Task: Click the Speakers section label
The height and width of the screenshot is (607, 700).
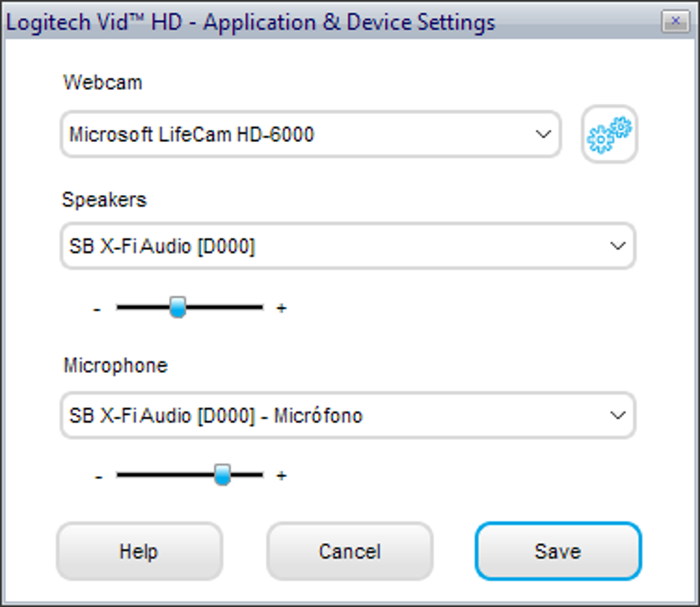Action: (104, 200)
